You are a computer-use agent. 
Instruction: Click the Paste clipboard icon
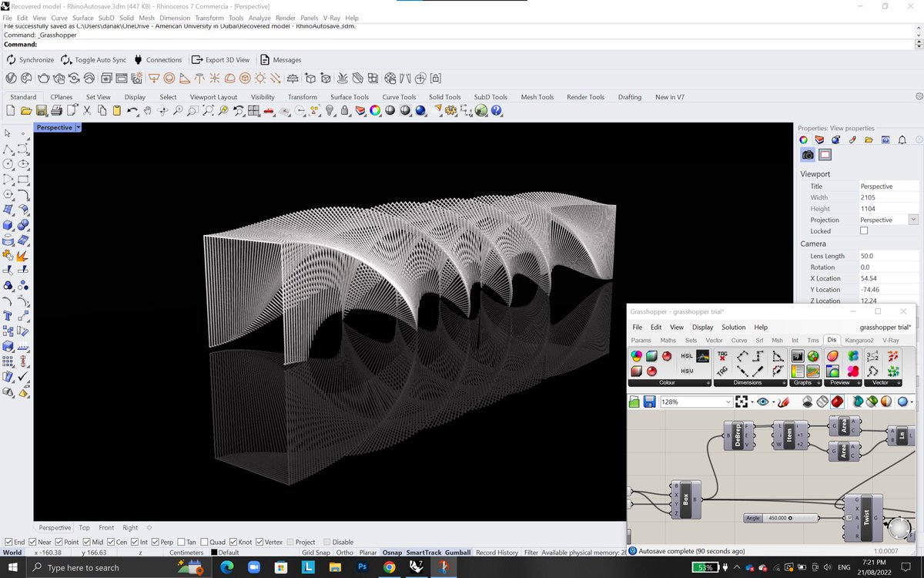[x=117, y=111]
